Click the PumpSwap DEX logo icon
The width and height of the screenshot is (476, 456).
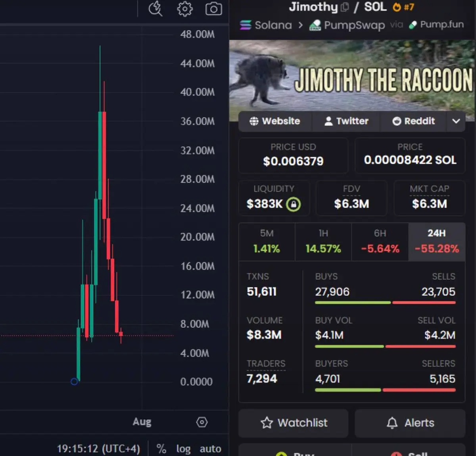pyautogui.click(x=315, y=25)
